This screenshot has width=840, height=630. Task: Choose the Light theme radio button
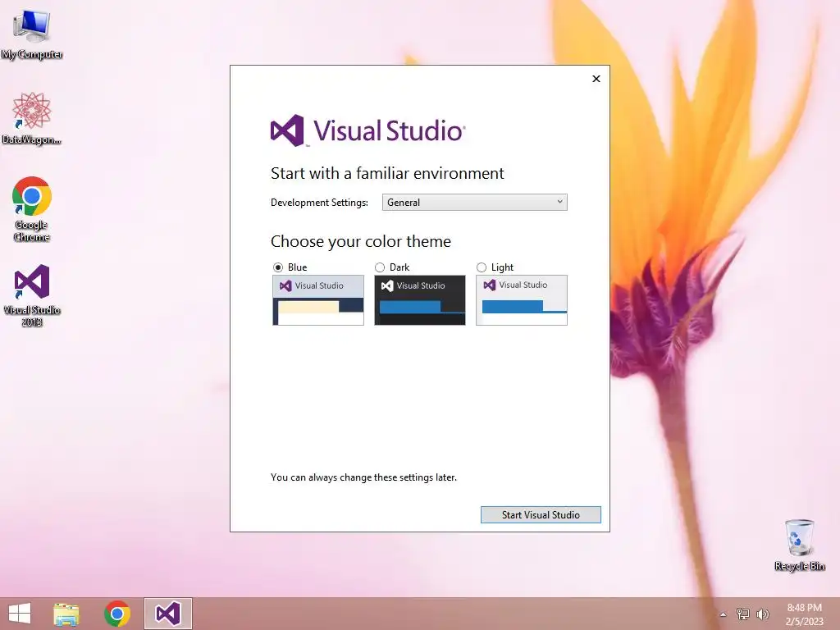pyautogui.click(x=482, y=267)
